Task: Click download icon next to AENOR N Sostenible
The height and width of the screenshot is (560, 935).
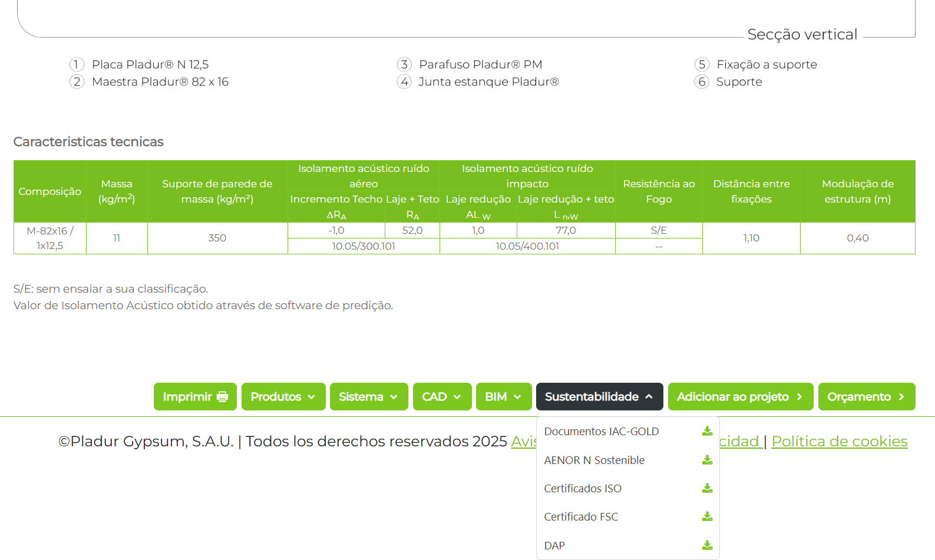Action: [707, 460]
